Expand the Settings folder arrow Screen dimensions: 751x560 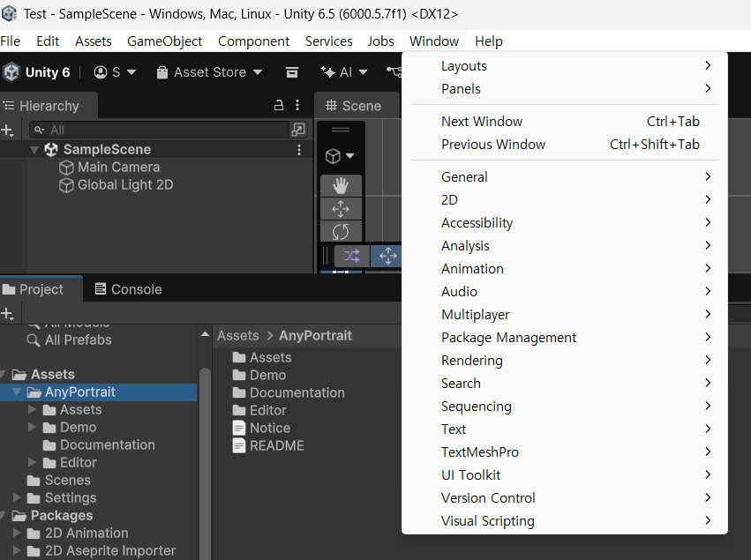(x=17, y=497)
